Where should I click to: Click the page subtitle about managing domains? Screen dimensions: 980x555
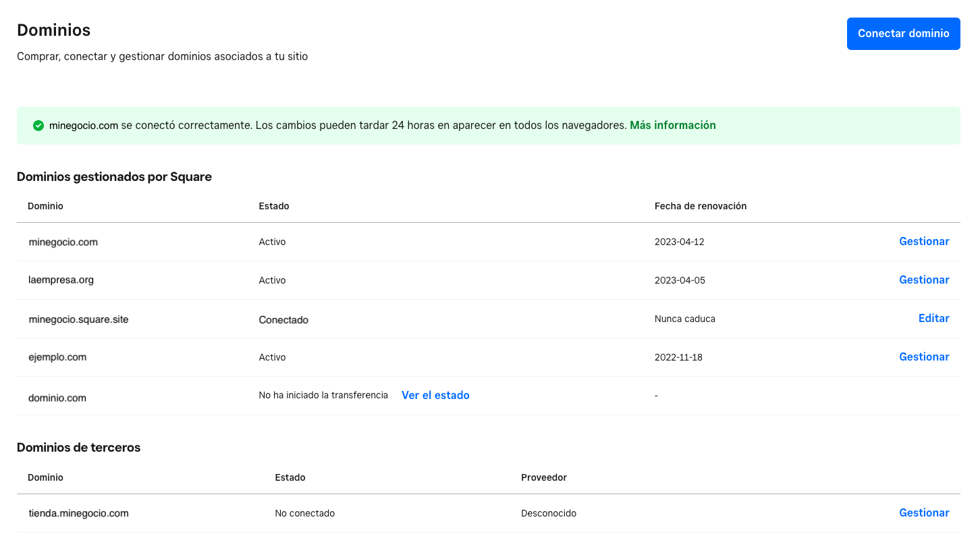[162, 57]
